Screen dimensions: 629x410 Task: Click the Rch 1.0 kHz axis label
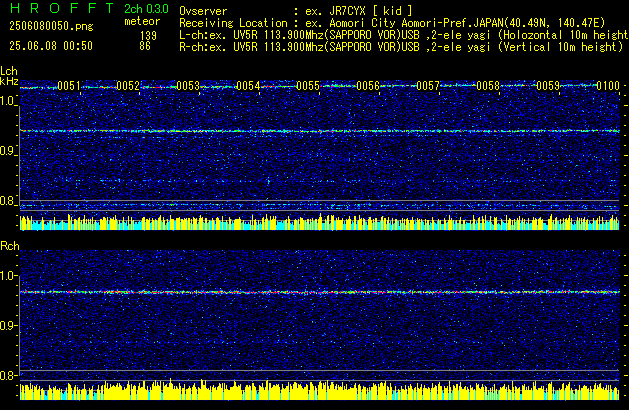coord(8,276)
